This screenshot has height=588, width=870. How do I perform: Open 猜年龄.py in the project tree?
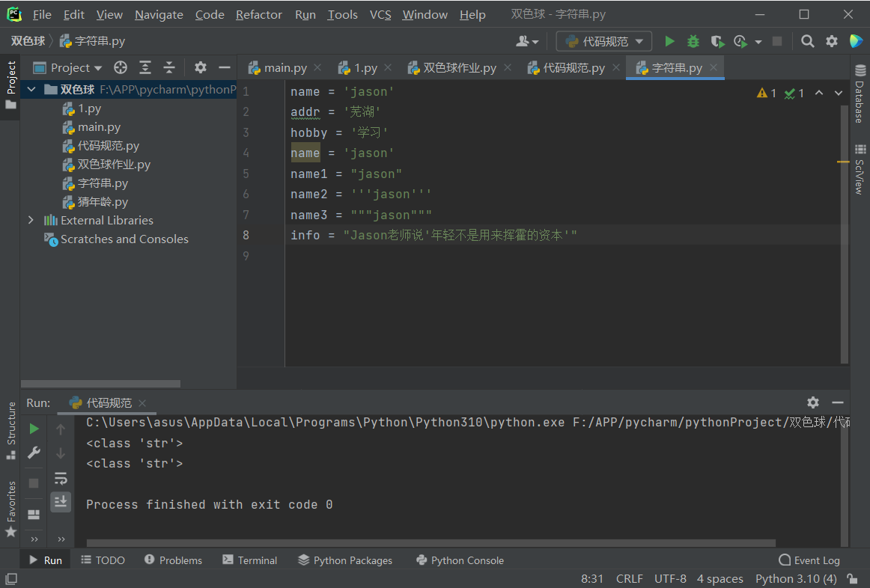[103, 202]
